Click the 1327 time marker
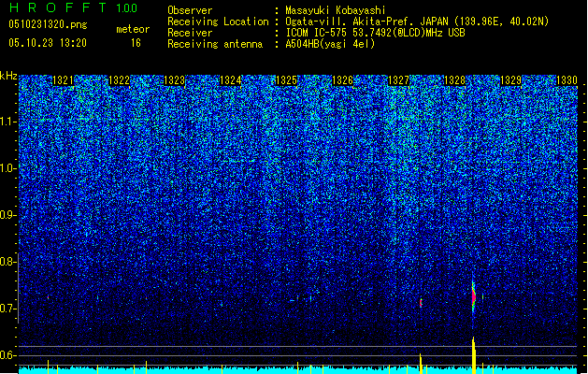The width and height of the screenshot is (588, 374). [398, 80]
